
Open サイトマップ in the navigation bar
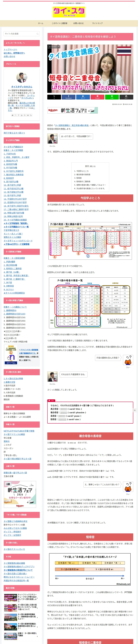pos(97,23)
